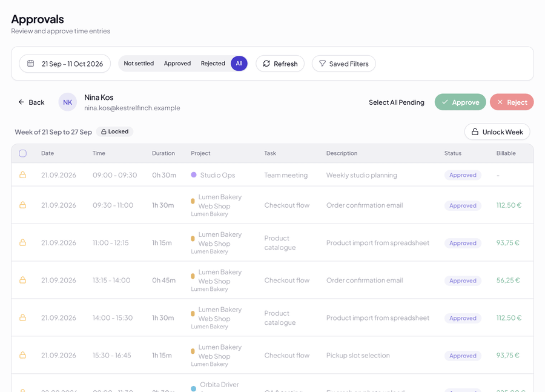The width and height of the screenshot is (545, 392).
Task: Click the Billable column header
Action: [x=506, y=153]
